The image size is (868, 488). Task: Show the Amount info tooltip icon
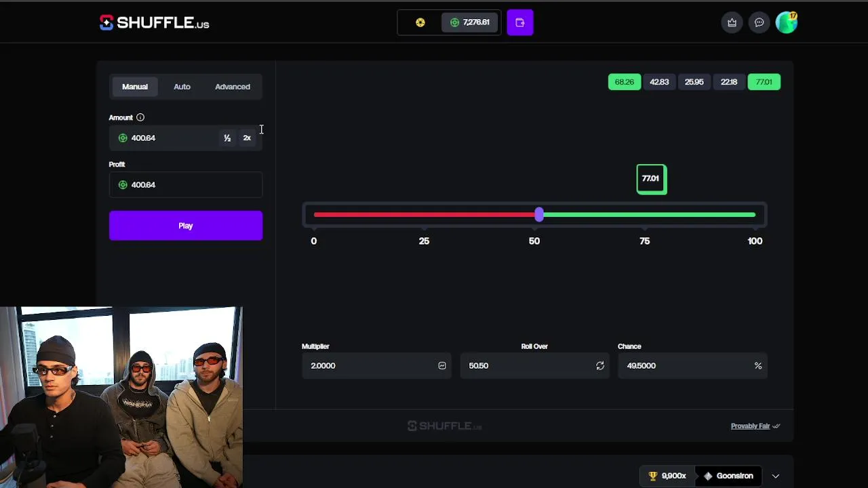click(x=140, y=117)
